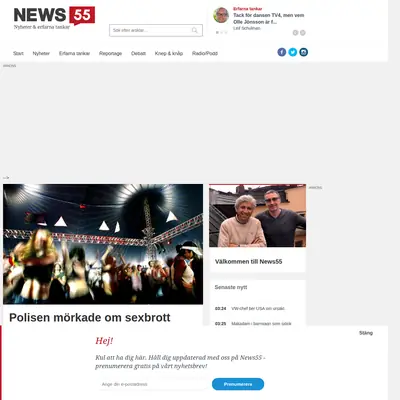Go to next Erfarna tankar slide arrow
The image size is (400, 400).
tap(303, 33)
